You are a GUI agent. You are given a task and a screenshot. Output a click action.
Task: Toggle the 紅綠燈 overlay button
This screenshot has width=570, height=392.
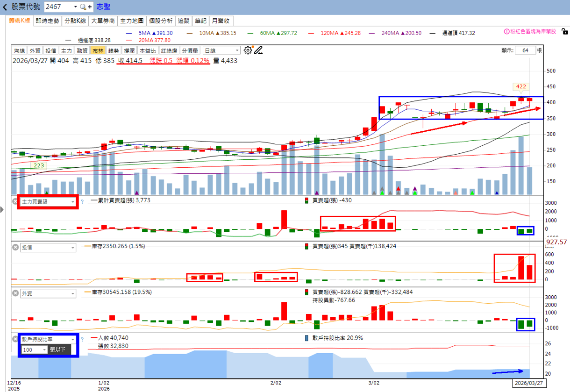(169, 50)
